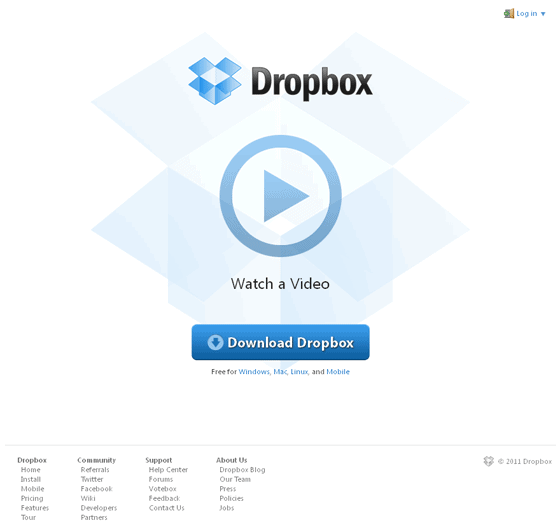
Task: Click the About Us footer heading
Action: [231, 460]
